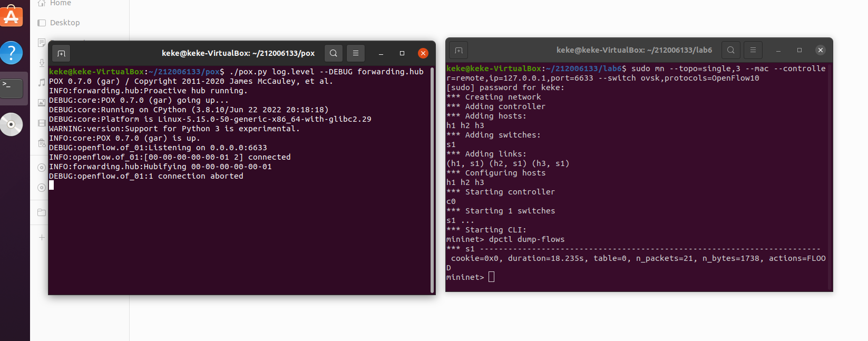Open the hamburger menu in lab6 terminal
The height and width of the screenshot is (341, 868).
753,50
